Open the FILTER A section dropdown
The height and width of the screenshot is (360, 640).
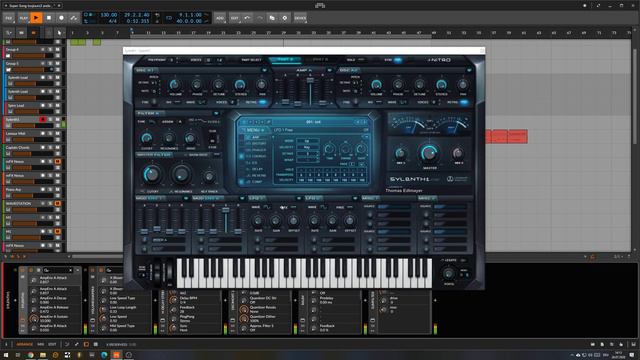point(216,113)
